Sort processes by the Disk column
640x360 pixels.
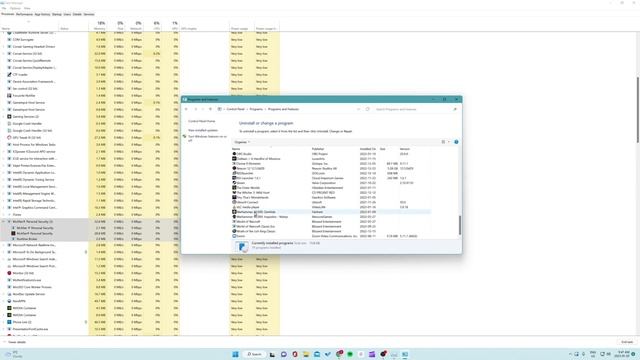coord(120,26)
